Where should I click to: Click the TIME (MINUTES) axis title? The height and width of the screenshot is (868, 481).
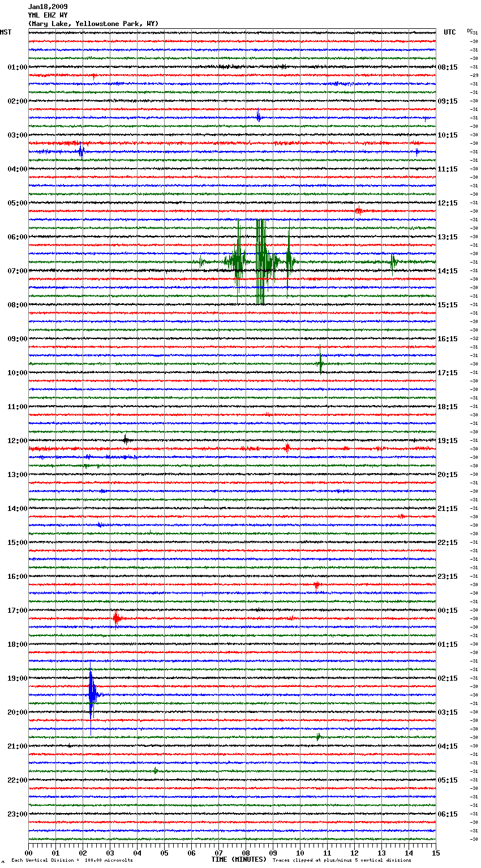coord(239,860)
